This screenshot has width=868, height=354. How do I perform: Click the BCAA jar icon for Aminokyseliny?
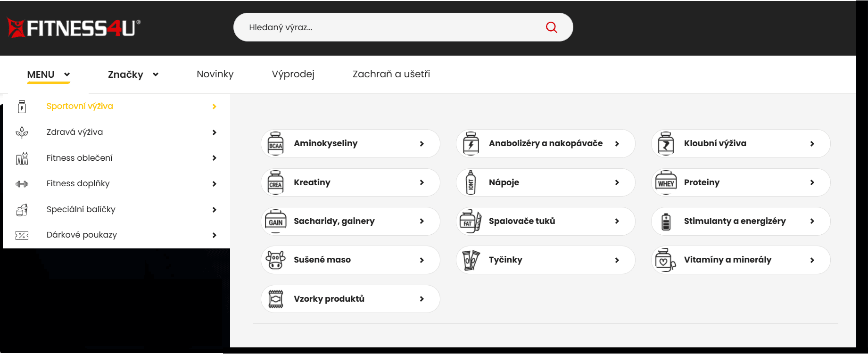point(276,143)
